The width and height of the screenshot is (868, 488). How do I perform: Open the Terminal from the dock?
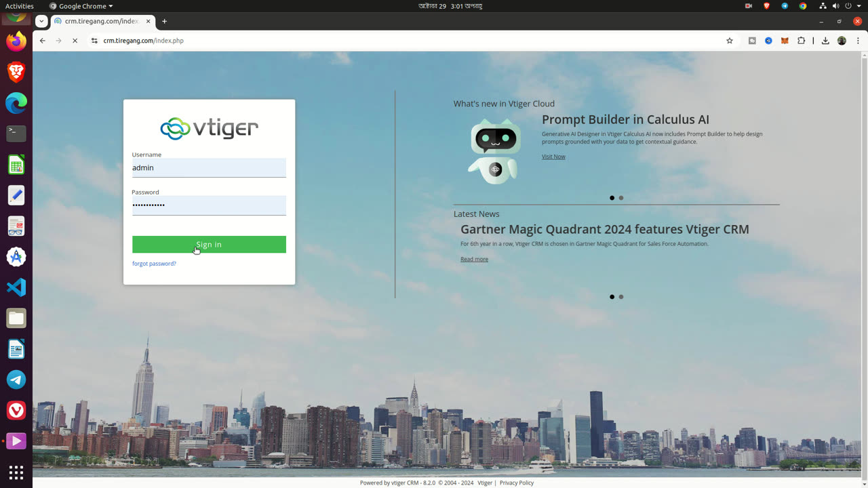[x=16, y=134]
